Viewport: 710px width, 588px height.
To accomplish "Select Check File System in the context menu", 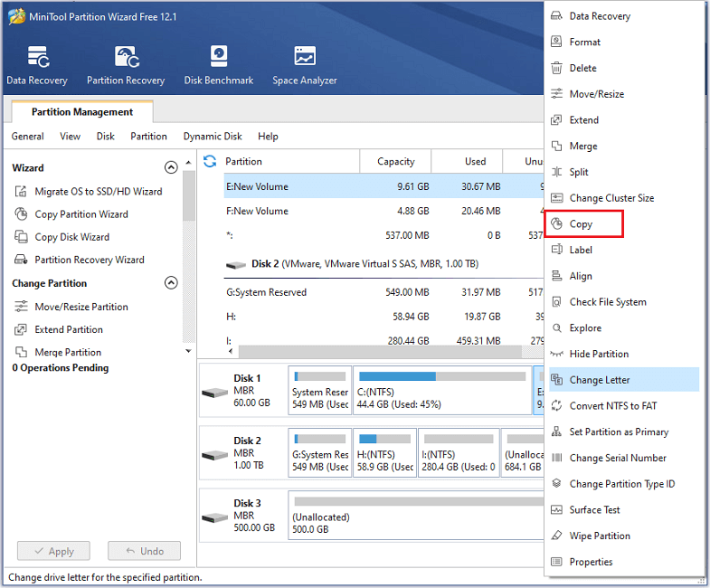I will coord(624,302).
